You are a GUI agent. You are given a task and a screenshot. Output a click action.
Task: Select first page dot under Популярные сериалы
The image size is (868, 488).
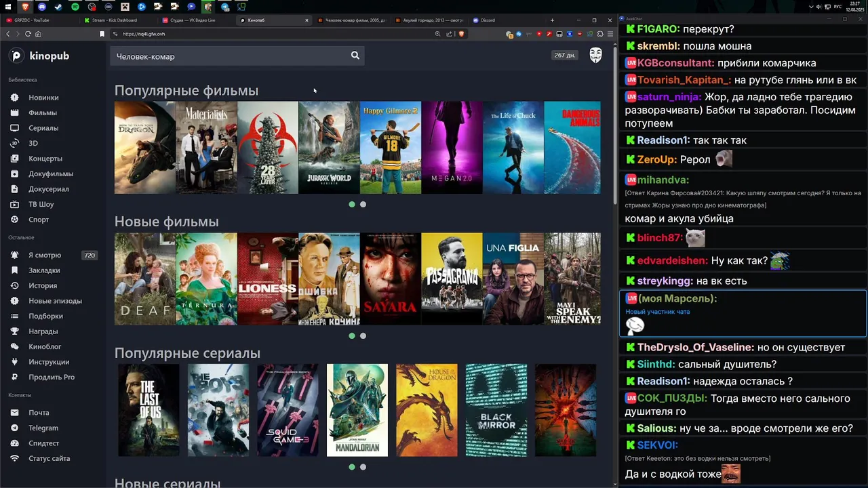(351, 467)
